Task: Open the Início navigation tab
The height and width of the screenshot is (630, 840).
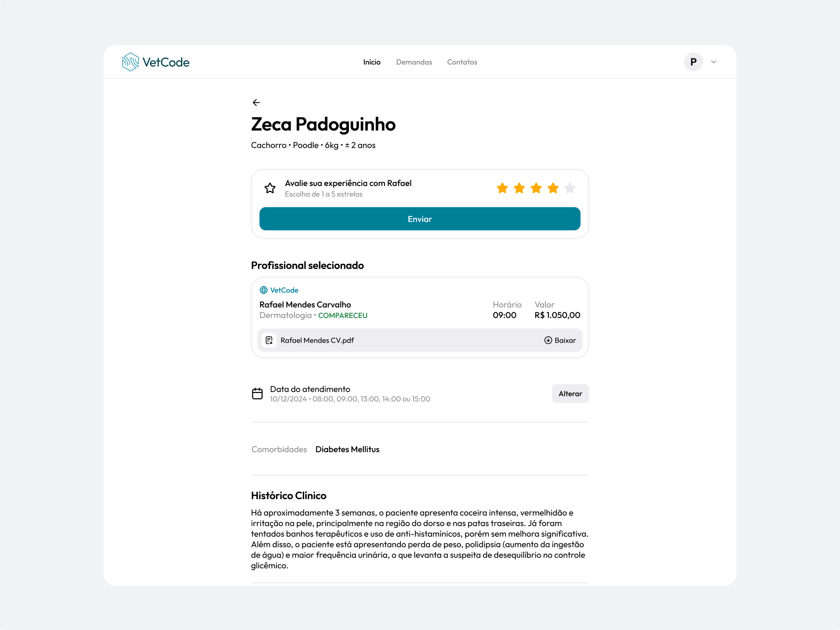Action: tap(371, 62)
